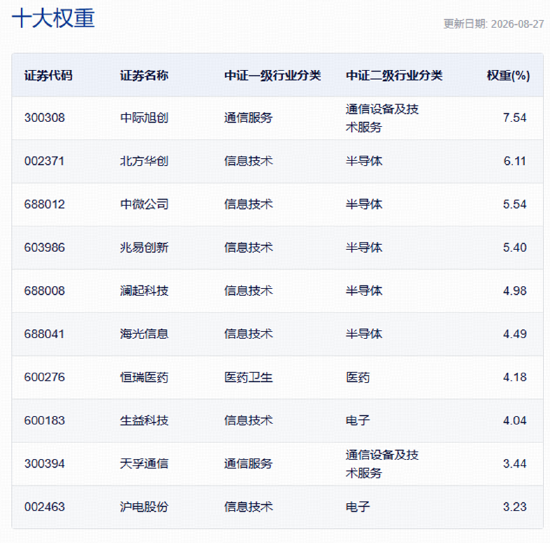
Task: Click 通信服务 cell in 天孚通信 row
Action: (x=248, y=464)
